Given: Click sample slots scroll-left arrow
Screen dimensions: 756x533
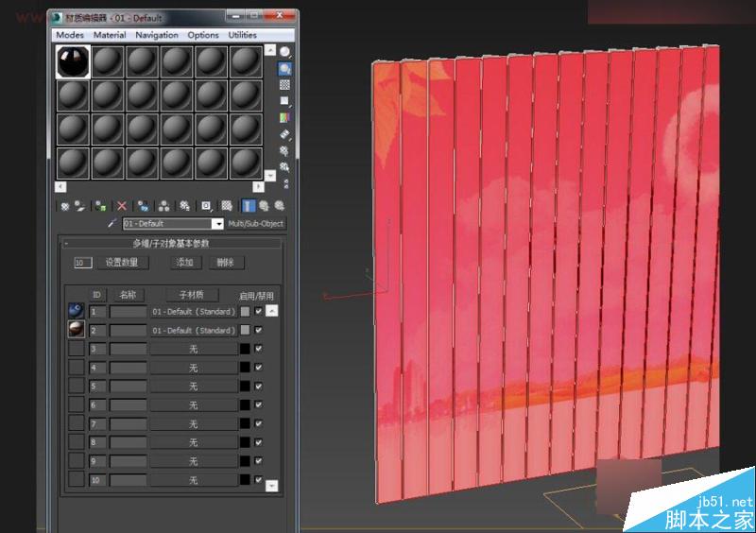Looking at the screenshot, I should pyautogui.click(x=60, y=187).
